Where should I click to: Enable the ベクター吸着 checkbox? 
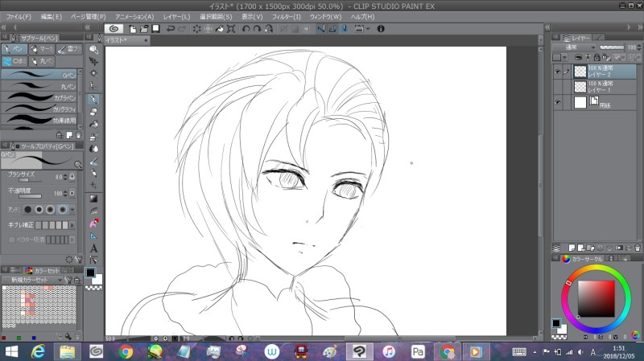[11, 240]
